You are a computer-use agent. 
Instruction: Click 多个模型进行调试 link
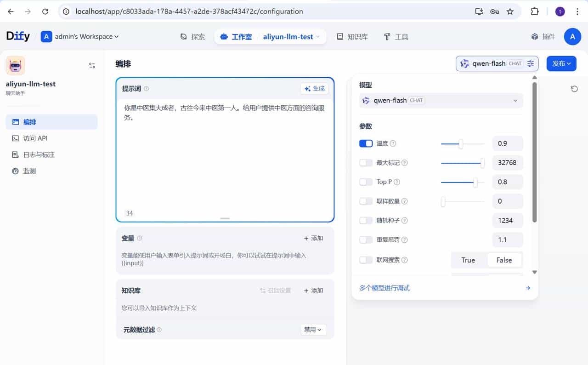coord(384,288)
